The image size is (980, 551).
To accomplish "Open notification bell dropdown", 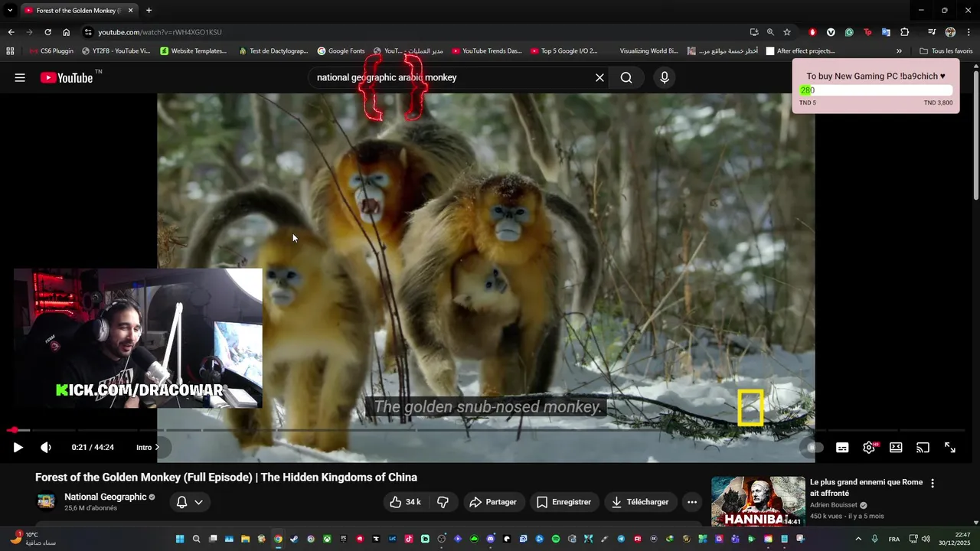I will 190,502.
